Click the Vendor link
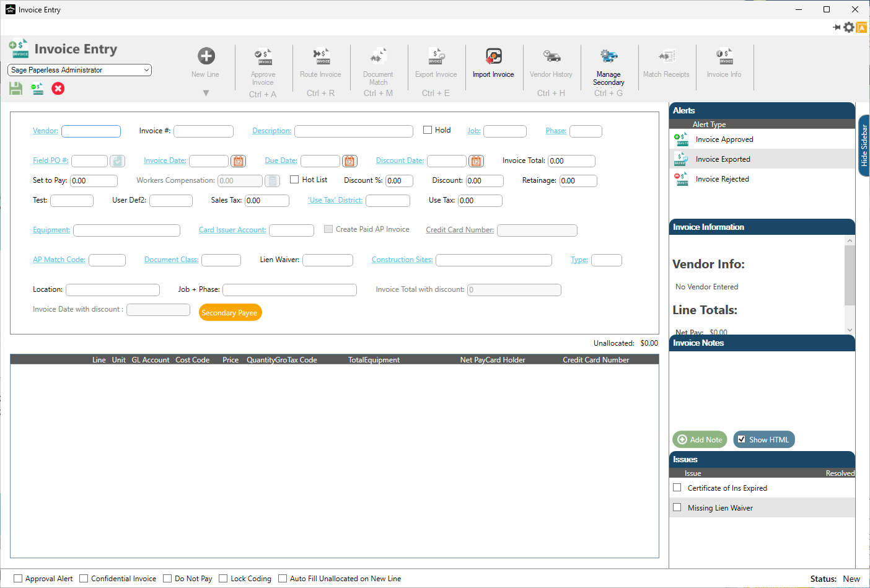The width and height of the screenshot is (870, 588). [x=45, y=131]
